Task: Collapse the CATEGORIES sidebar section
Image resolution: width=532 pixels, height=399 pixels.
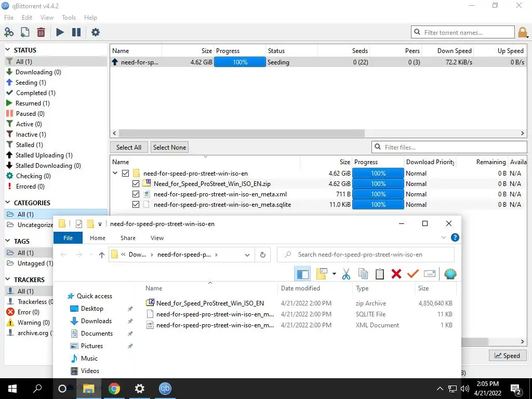Action: click(8, 203)
